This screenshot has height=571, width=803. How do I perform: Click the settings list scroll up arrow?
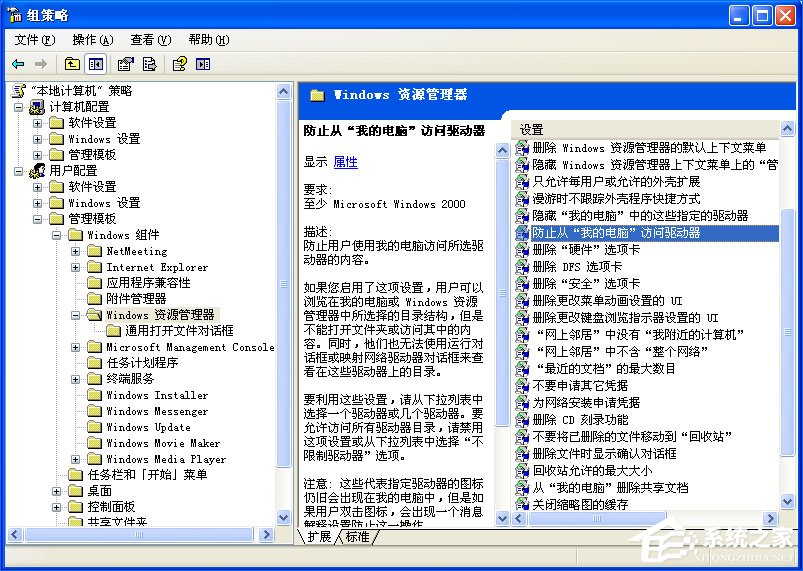click(x=788, y=128)
